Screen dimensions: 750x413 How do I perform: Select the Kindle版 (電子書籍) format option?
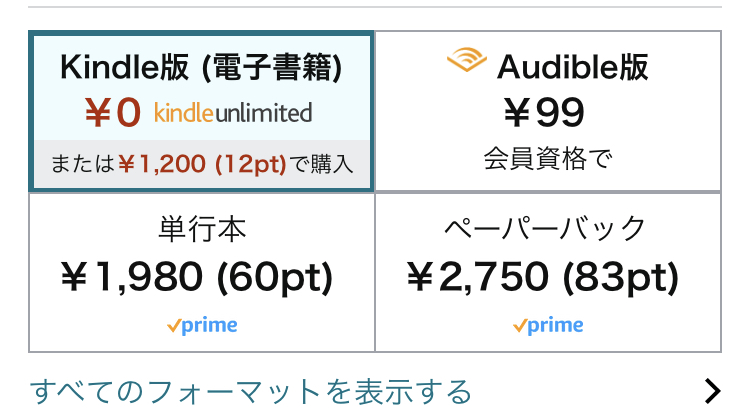201,111
